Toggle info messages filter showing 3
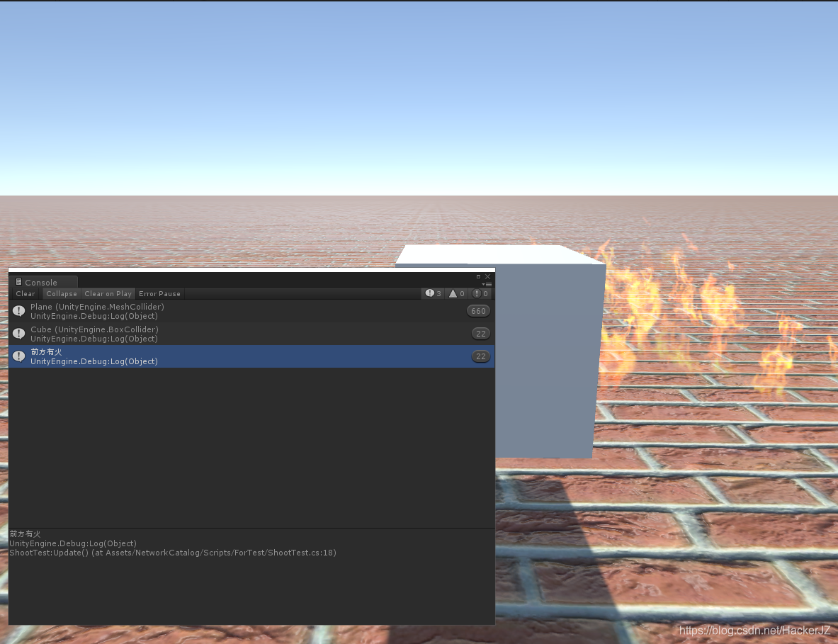Viewport: 838px width, 644px height. (434, 293)
